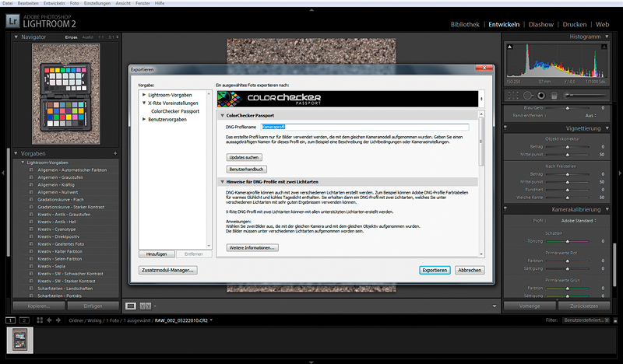Collapse the Kamerakalibrierung panel
The image size is (623, 364).
[x=607, y=209]
